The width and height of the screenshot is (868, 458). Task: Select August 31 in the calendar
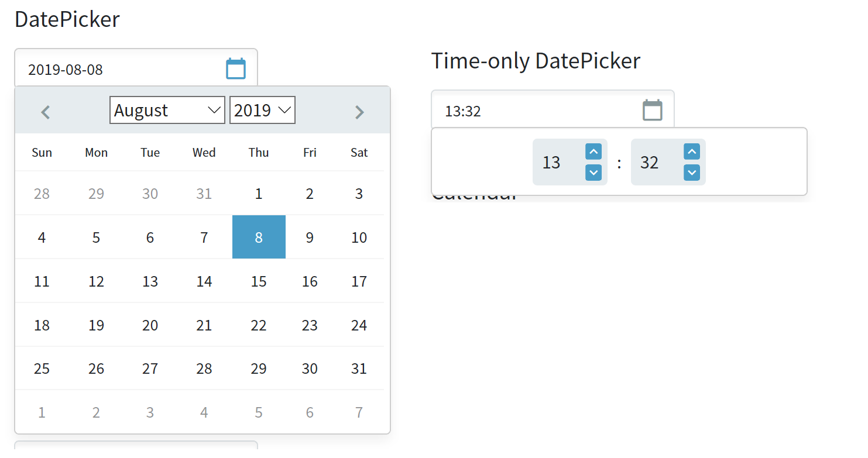pos(359,369)
